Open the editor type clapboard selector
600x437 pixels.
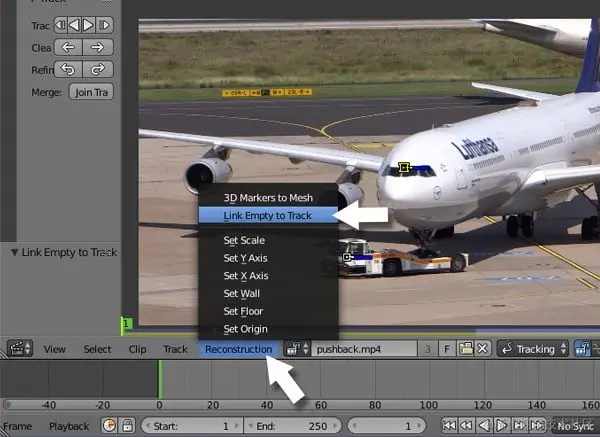coord(19,348)
